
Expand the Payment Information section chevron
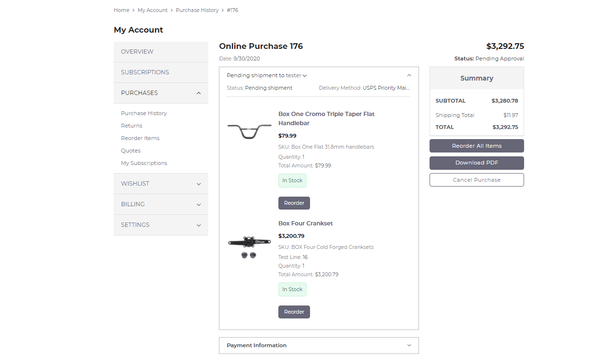[x=409, y=345]
